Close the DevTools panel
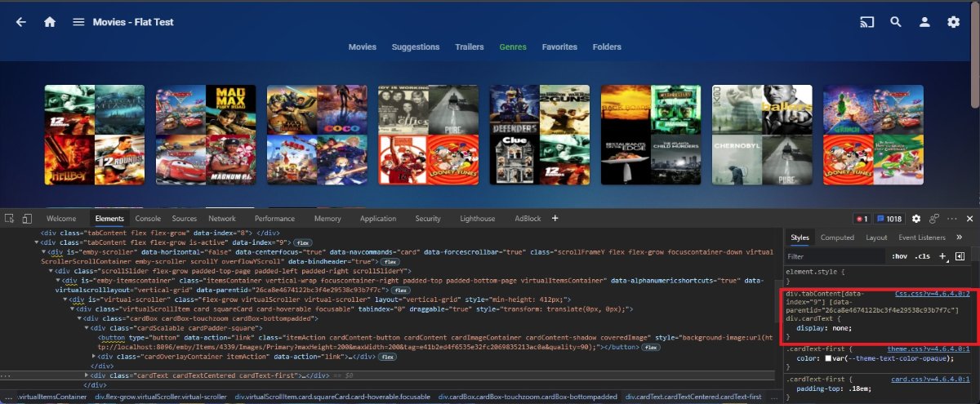 (969, 219)
